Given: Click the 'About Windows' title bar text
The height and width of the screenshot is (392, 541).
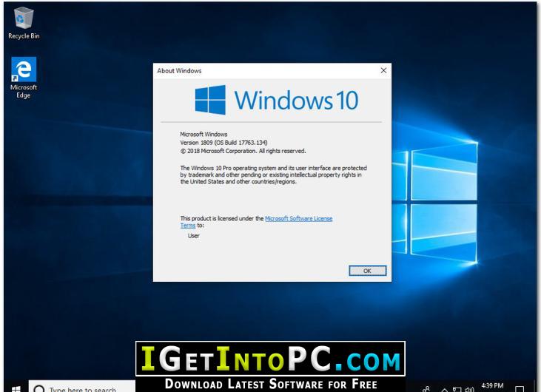Looking at the screenshot, I should pos(179,71).
